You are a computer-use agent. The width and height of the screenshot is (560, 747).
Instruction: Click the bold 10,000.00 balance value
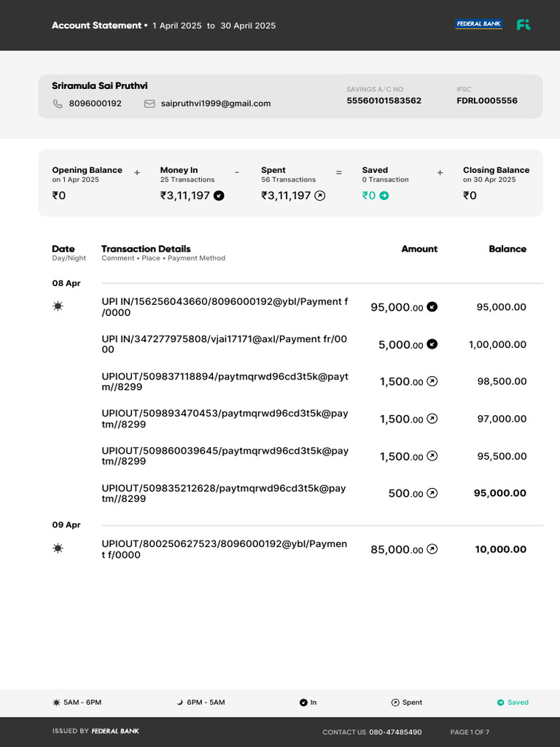click(500, 549)
